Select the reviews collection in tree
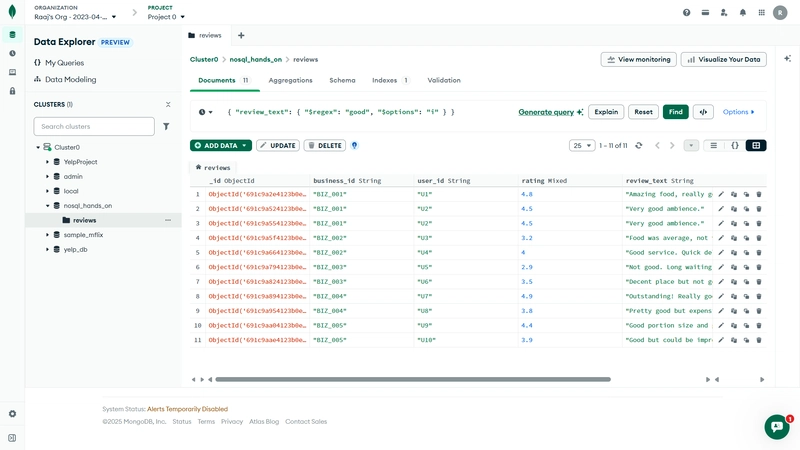 coord(103,220)
